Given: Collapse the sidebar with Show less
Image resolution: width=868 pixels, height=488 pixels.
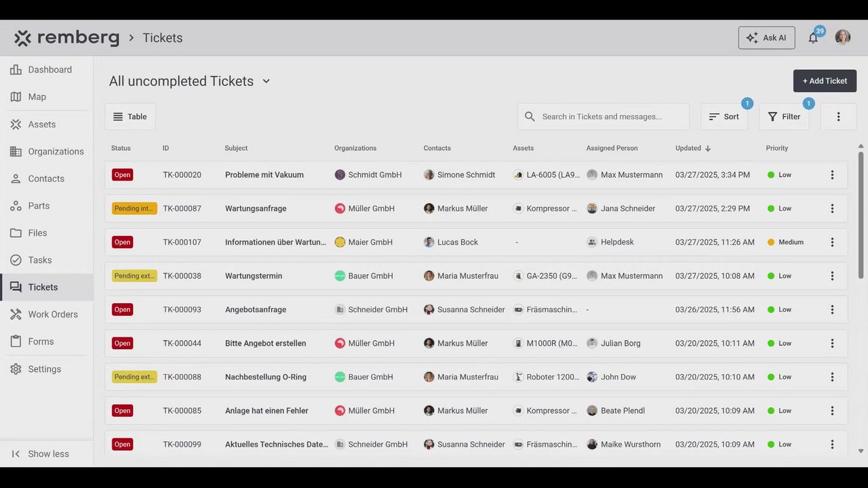Looking at the screenshot, I should point(46,454).
